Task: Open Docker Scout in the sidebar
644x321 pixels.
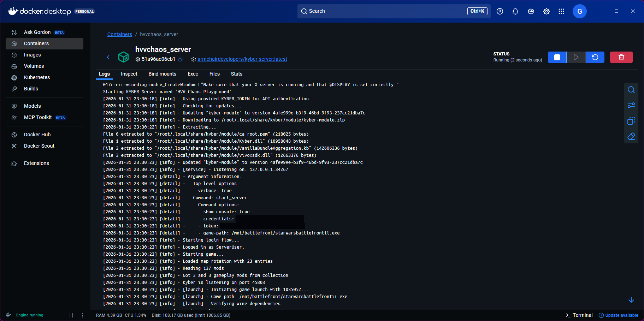Action: tap(45, 146)
